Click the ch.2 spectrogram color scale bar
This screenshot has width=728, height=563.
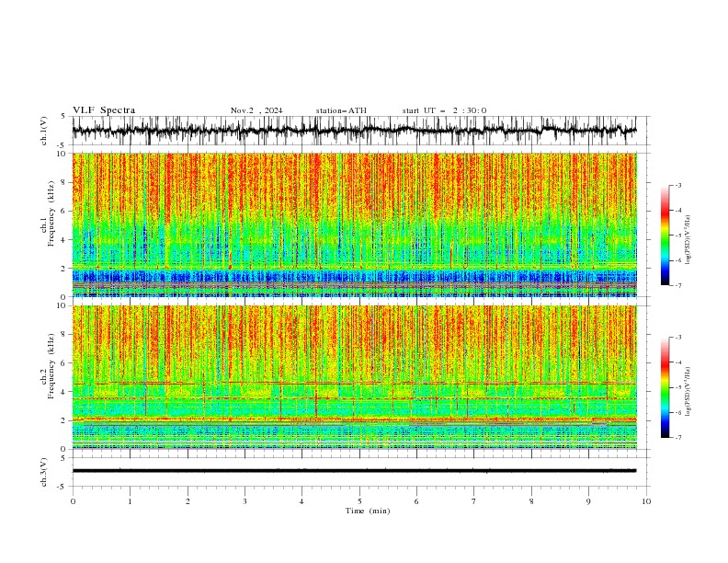(x=665, y=387)
